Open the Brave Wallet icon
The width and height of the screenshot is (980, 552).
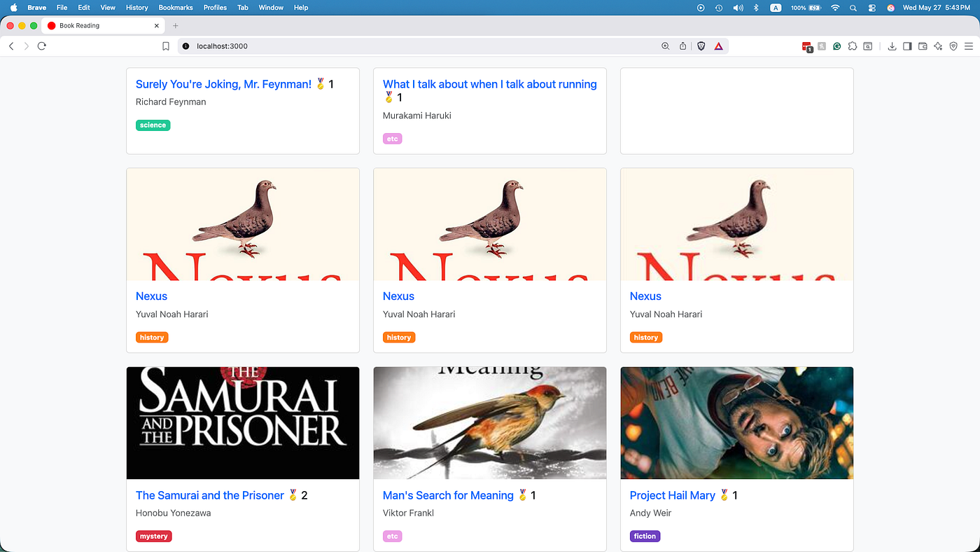point(923,46)
